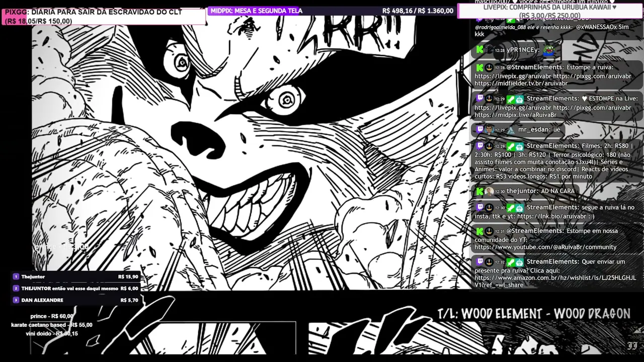Click the Kick icon beside yPR1NCEy
Image resolution: width=644 pixels, height=362 pixels.
[479, 50]
